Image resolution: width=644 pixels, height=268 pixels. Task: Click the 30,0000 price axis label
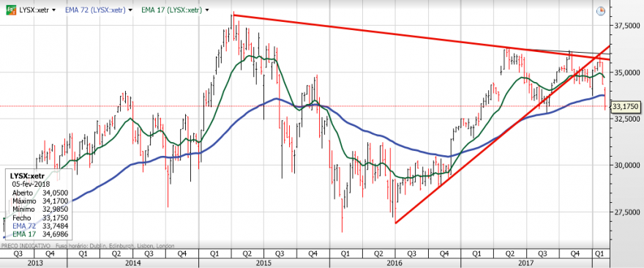coord(626,165)
